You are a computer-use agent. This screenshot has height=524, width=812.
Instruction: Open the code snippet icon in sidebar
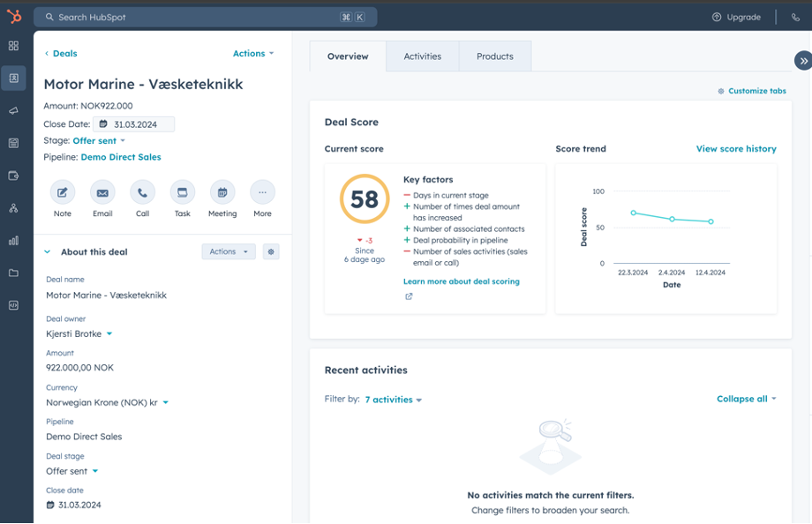coord(13,305)
